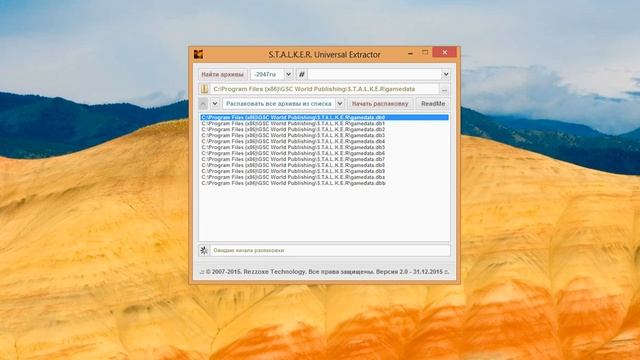The height and width of the screenshot is (360, 640).
Task: Click the grayed up-arrow button left of the unpack mode
Action: pos(203,104)
